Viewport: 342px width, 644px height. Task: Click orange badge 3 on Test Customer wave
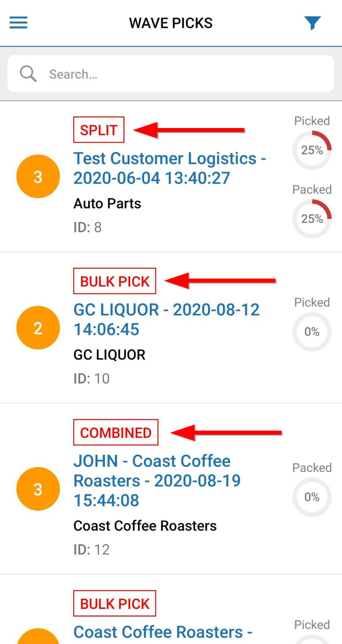[x=38, y=177]
